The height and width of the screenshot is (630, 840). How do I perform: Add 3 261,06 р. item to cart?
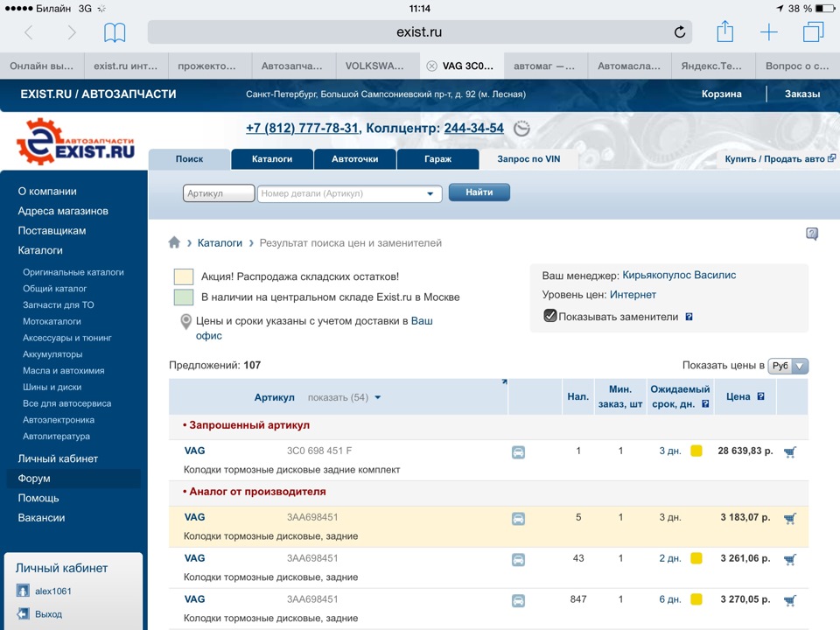point(790,560)
